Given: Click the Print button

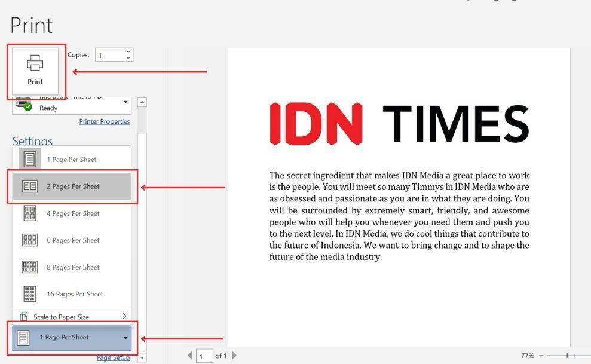Looking at the screenshot, I should point(35,71).
